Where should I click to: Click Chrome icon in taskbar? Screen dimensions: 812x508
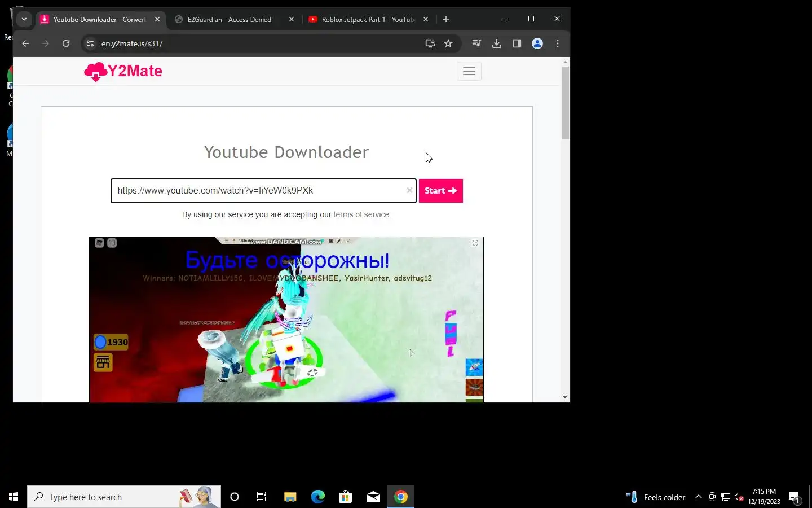click(401, 497)
